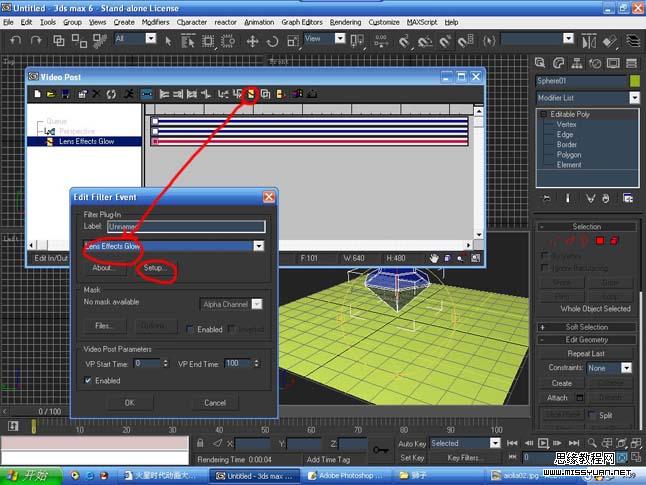Open the Modifier List dropdown

634,98
